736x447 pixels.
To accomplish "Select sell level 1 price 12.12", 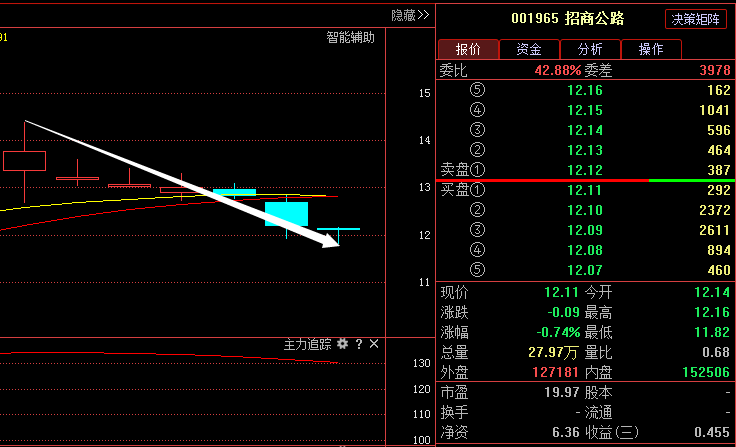I will coord(584,170).
